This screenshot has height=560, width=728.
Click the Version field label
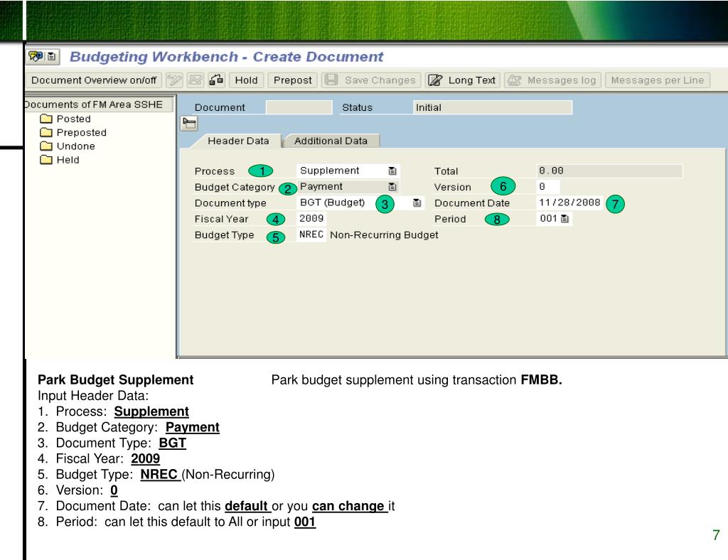[x=453, y=187]
